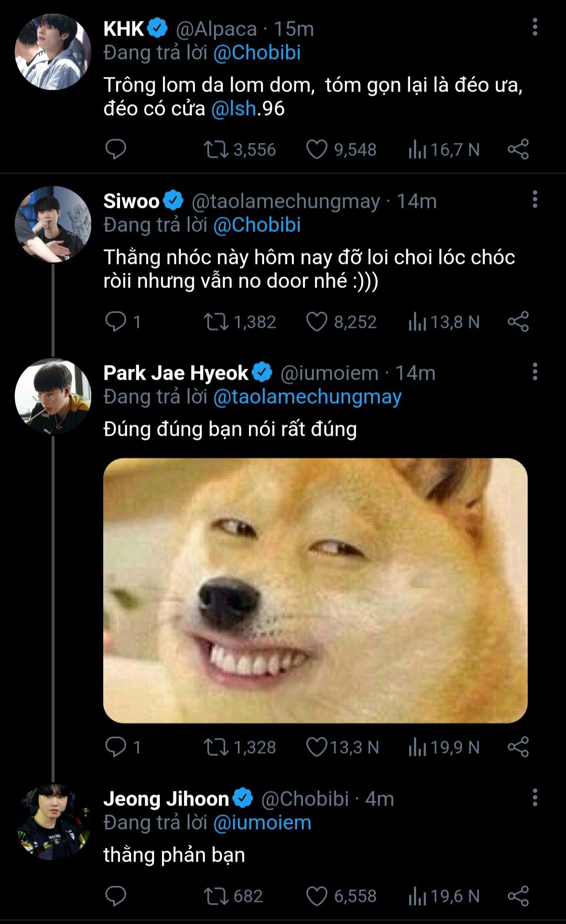Like KHK's tweet with 9,548 likes
The height and width of the screenshot is (924, 566).
pyautogui.click(x=317, y=149)
